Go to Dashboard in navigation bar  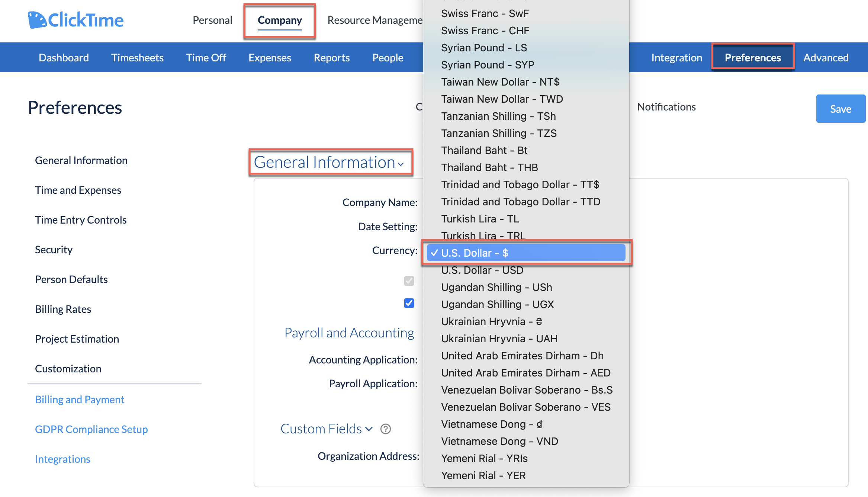click(x=64, y=58)
